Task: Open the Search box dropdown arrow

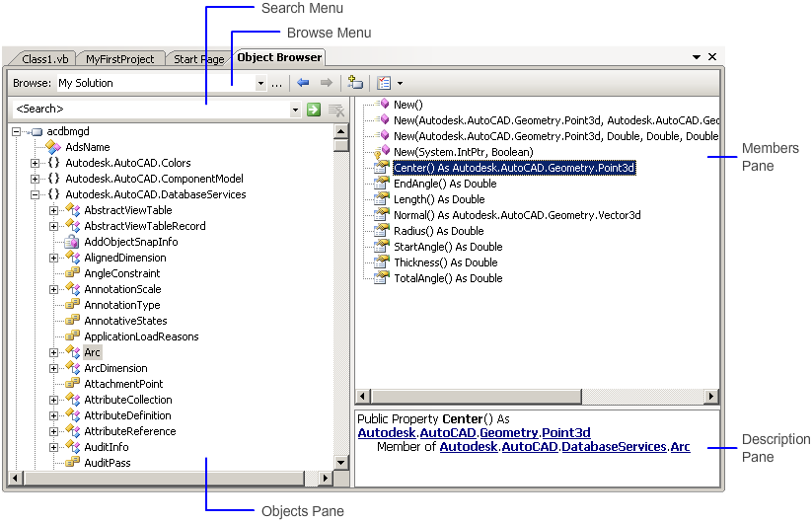Action: click(295, 110)
